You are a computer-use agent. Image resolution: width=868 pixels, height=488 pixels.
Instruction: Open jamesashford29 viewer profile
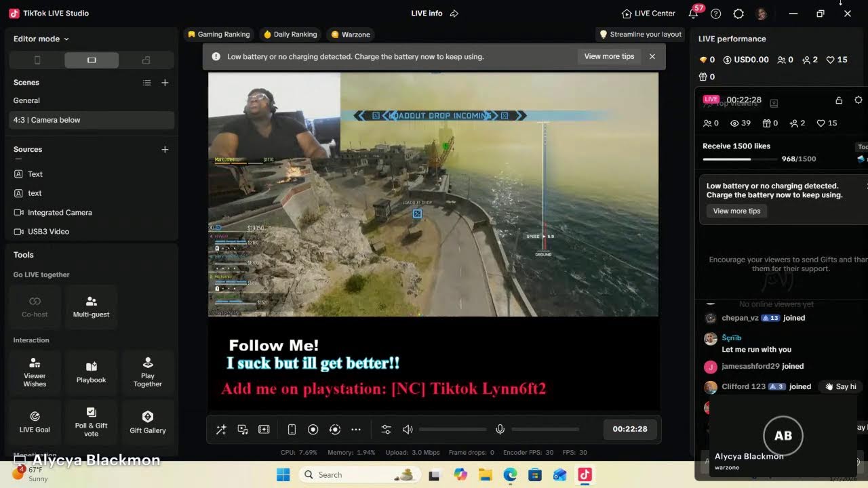[x=751, y=366]
